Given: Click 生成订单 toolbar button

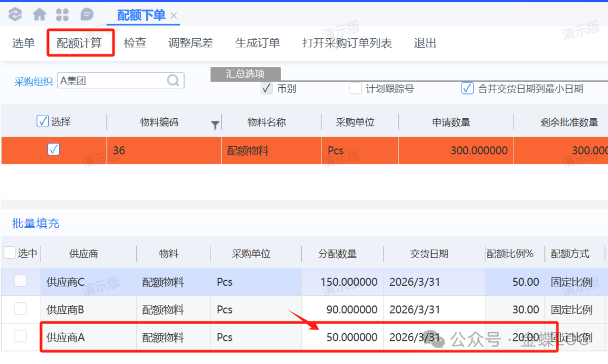Looking at the screenshot, I should pyautogui.click(x=257, y=43).
